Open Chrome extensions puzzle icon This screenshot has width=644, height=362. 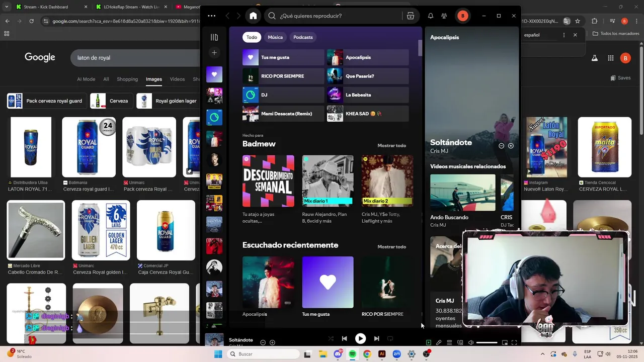coord(595,21)
